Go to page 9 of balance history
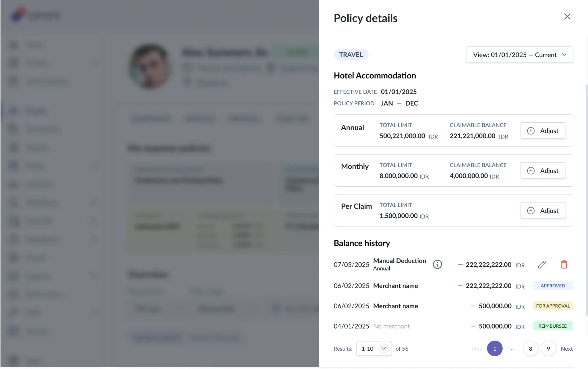The height and width of the screenshot is (369, 588). tap(548, 349)
